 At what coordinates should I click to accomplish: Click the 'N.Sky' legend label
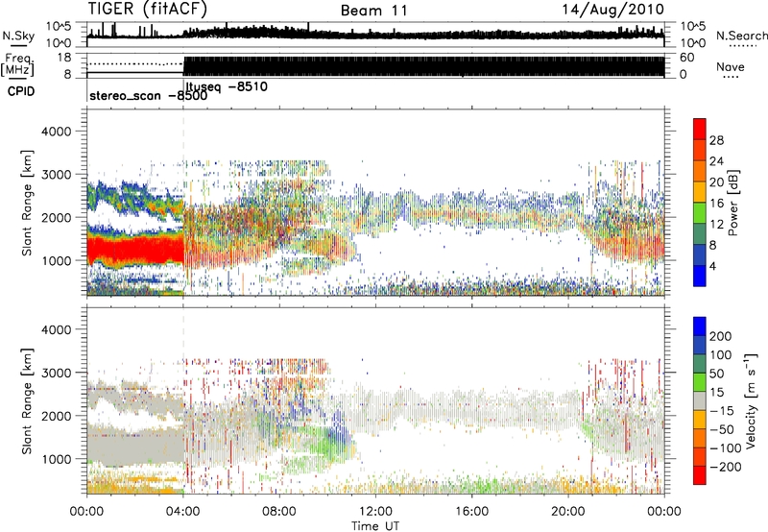(18, 36)
